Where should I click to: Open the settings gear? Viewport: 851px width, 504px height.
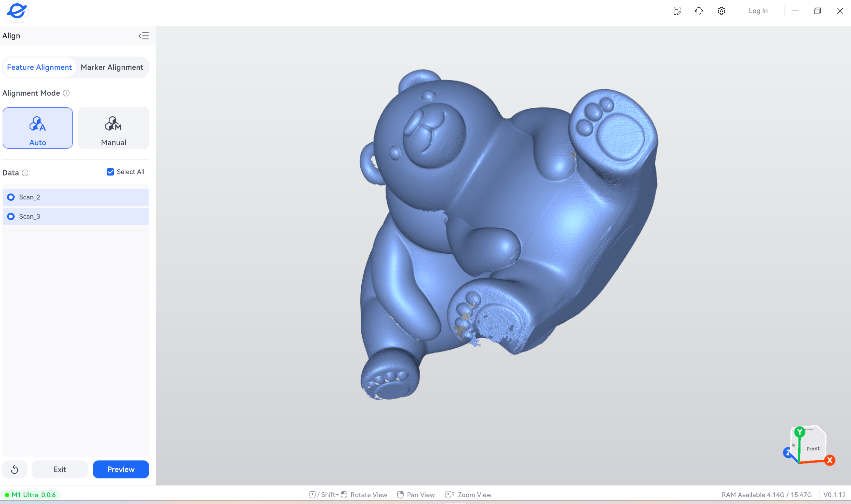pyautogui.click(x=721, y=11)
